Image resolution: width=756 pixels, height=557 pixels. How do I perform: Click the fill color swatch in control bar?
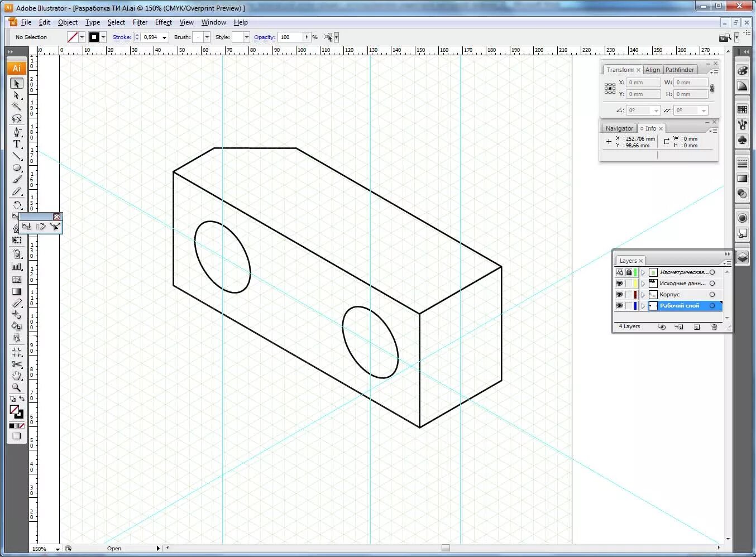[73, 37]
